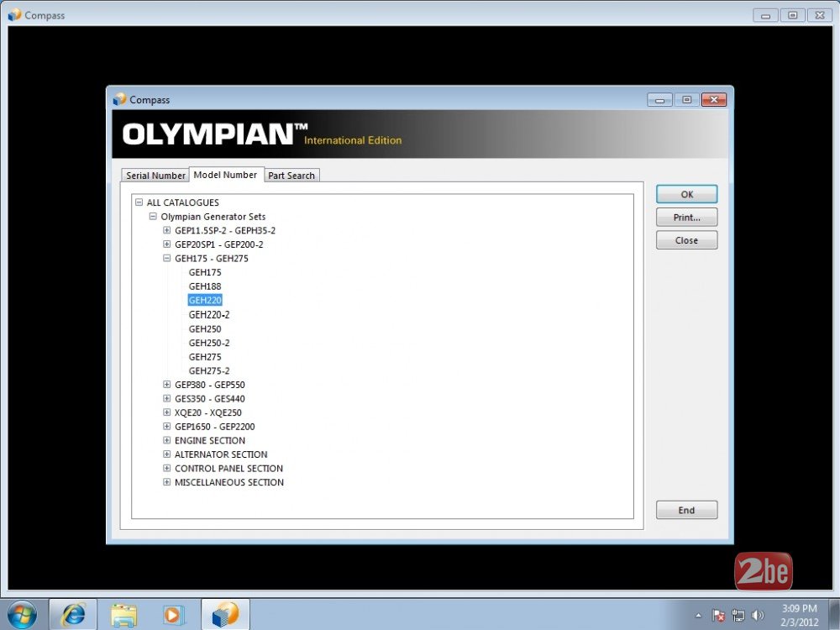The width and height of the screenshot is (840, 630).
Task: Launch Internet Explorer from the taskbar
Action: (x=73, y=615)
